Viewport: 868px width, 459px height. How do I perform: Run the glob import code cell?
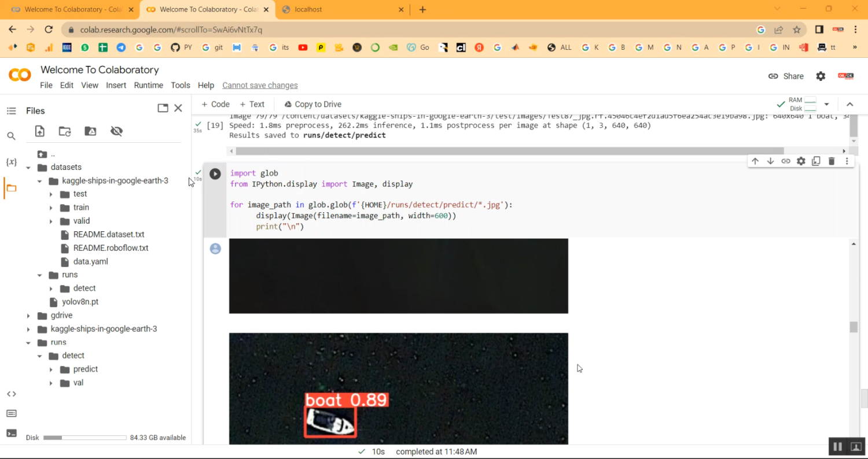click(215, 174)
